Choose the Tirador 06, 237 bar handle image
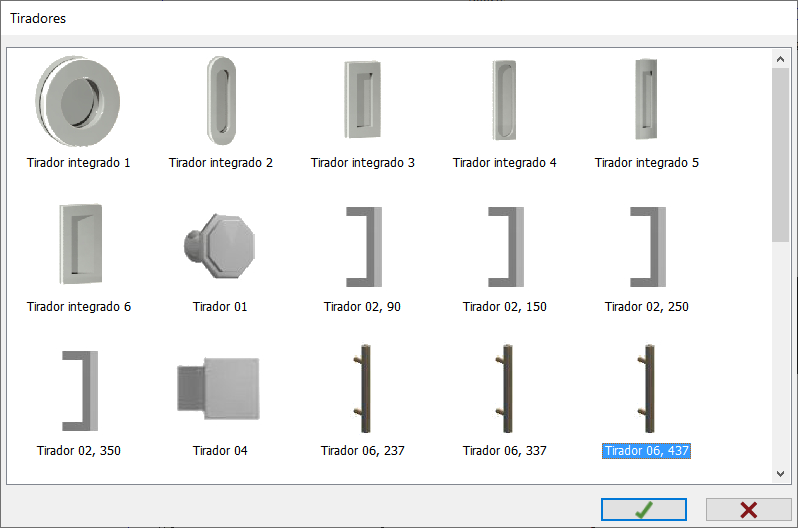798x528 pixels. point(363,388)
